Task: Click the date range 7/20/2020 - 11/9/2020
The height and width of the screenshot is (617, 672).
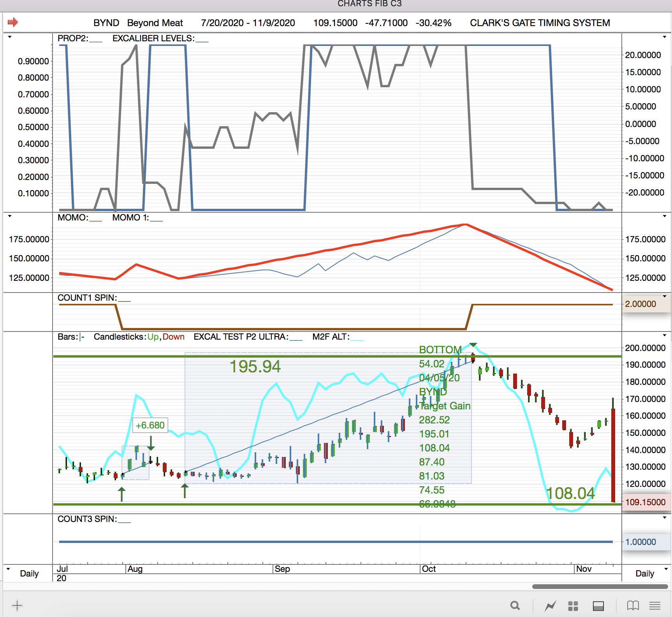Action: tap(248, 23)
